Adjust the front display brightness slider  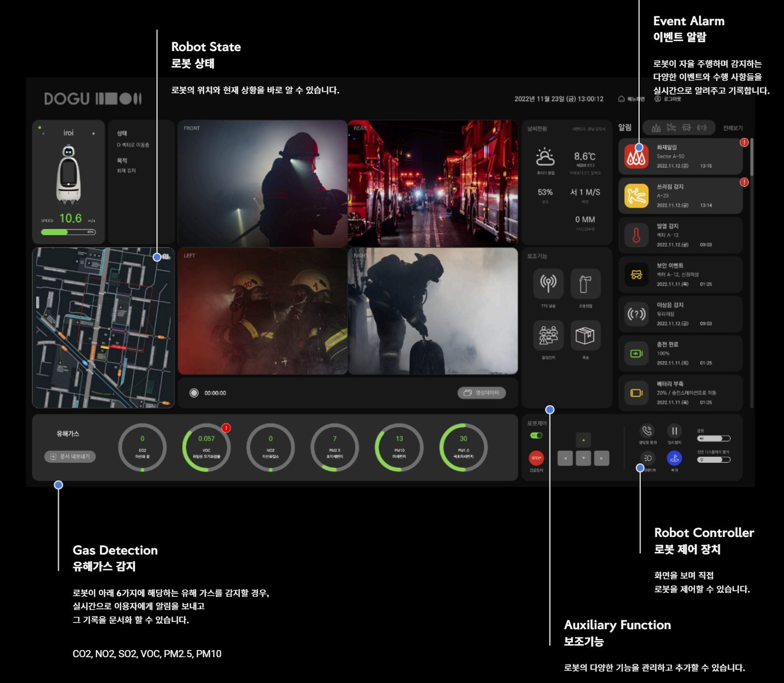(x=714, y=460)
